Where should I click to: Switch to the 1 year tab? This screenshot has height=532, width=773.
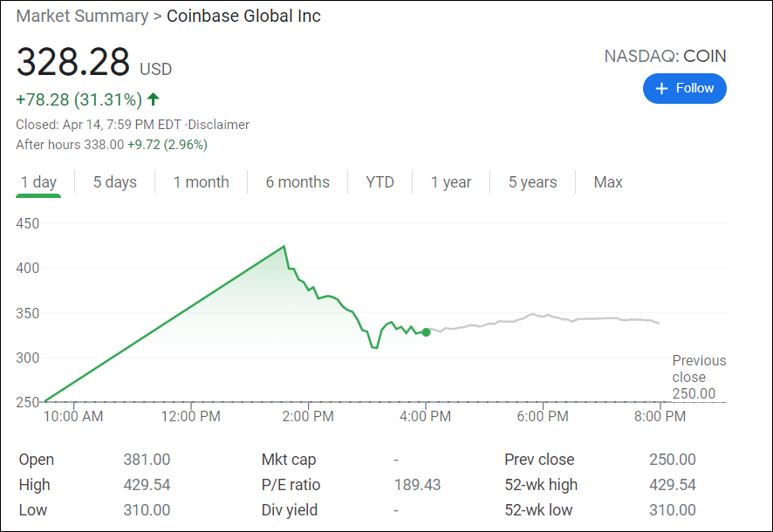click(x=451, y=182)
